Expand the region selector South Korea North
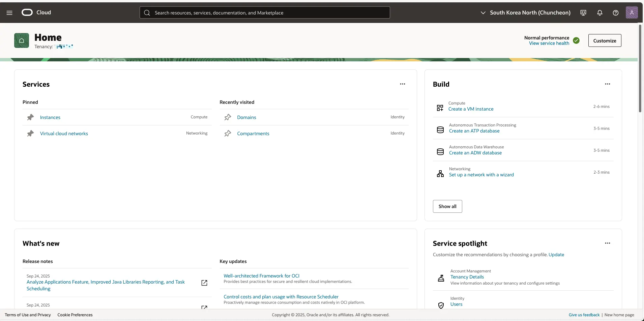The image size is (644, 321). (x=525, y=12)
